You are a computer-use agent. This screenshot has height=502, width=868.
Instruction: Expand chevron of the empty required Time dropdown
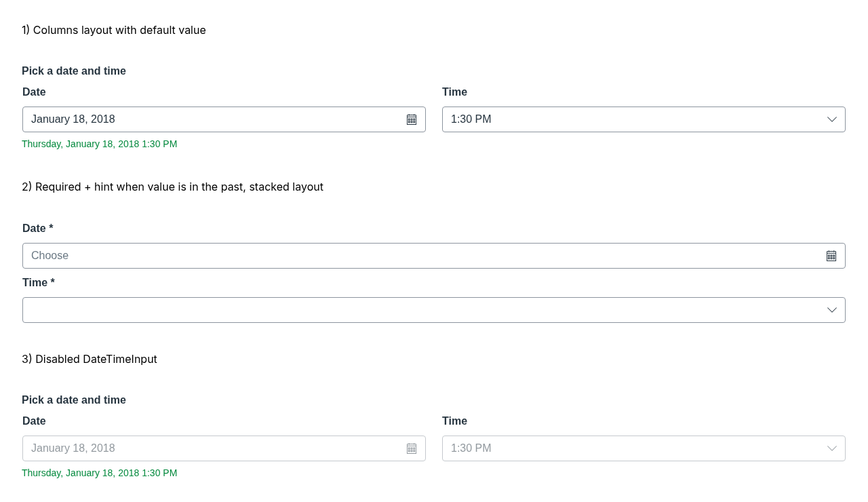(832, 310)
